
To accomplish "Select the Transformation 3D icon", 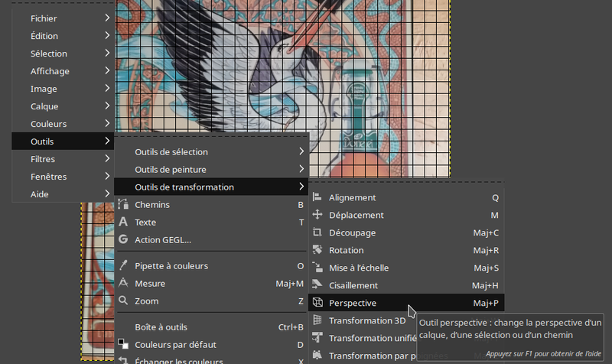I will (317, 320).
